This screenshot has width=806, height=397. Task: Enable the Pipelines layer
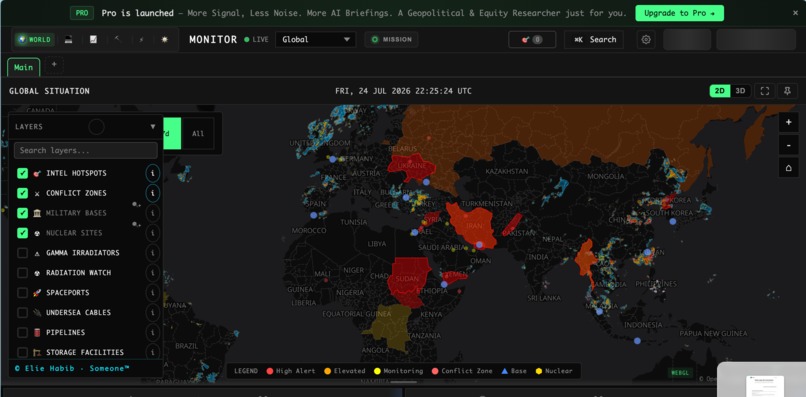tap(22, 333)
